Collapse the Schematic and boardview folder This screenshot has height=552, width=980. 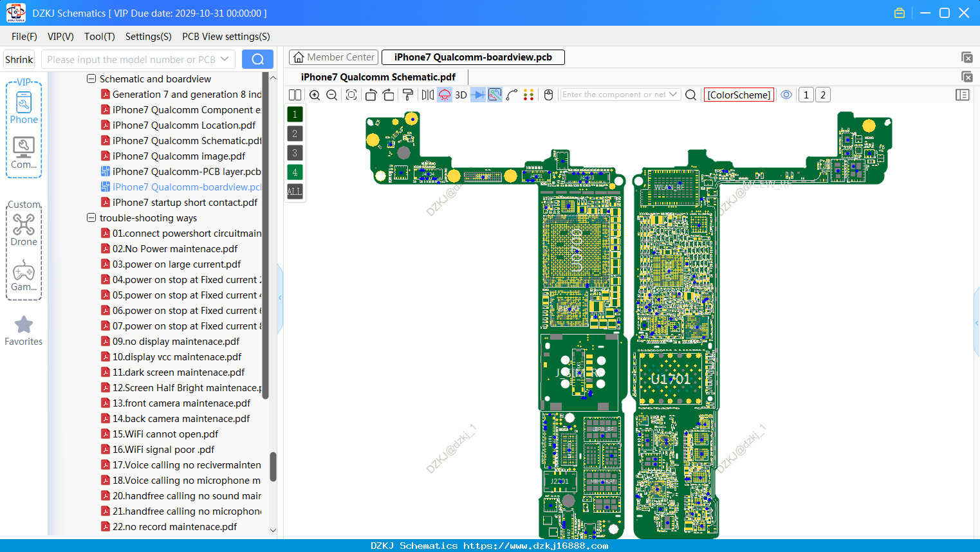[91, 78]
